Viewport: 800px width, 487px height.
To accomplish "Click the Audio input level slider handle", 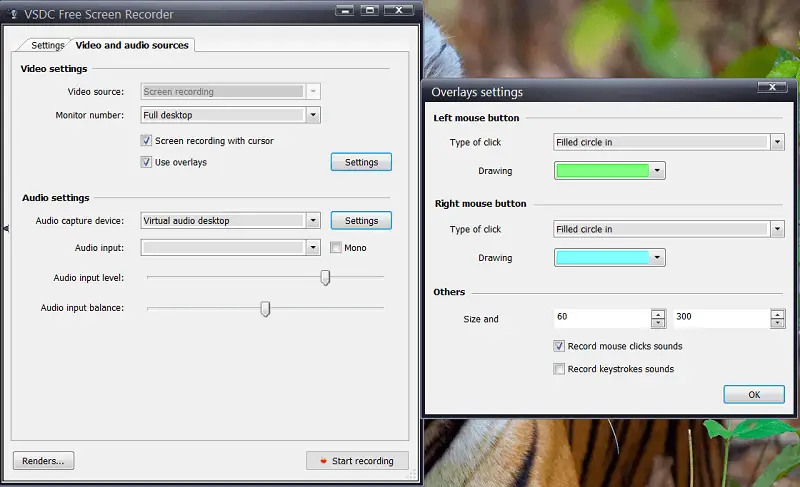I will click(325, 277).
